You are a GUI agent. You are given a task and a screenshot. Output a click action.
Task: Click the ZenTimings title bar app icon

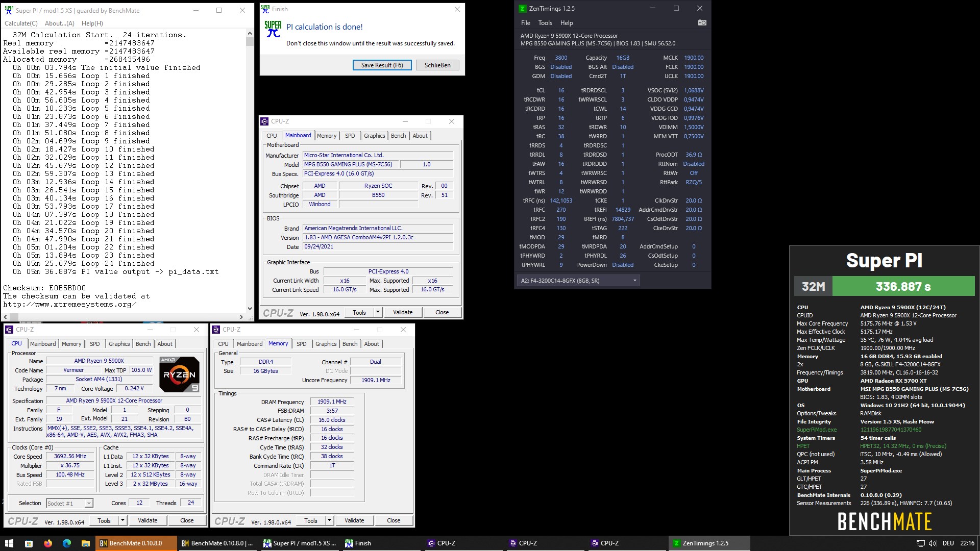[x=522, y=9]
